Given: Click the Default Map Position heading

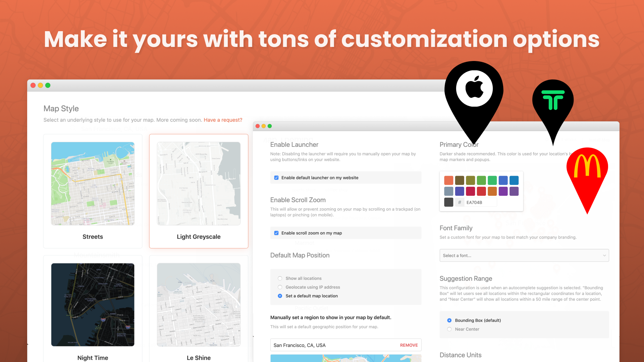Looking at the screenshot, I should coord(300,255).
